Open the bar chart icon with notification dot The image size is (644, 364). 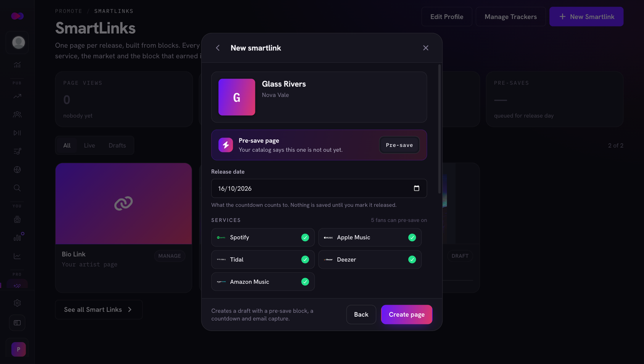pos(18,237)
